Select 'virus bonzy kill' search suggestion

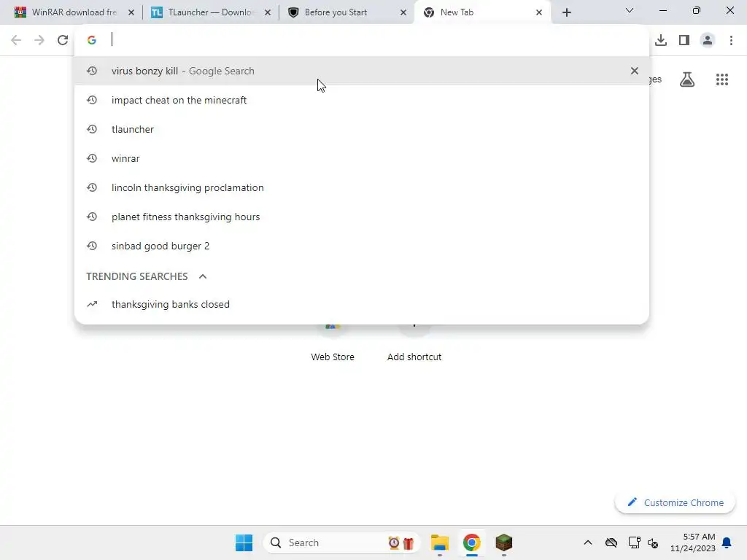tap(362, 71)
